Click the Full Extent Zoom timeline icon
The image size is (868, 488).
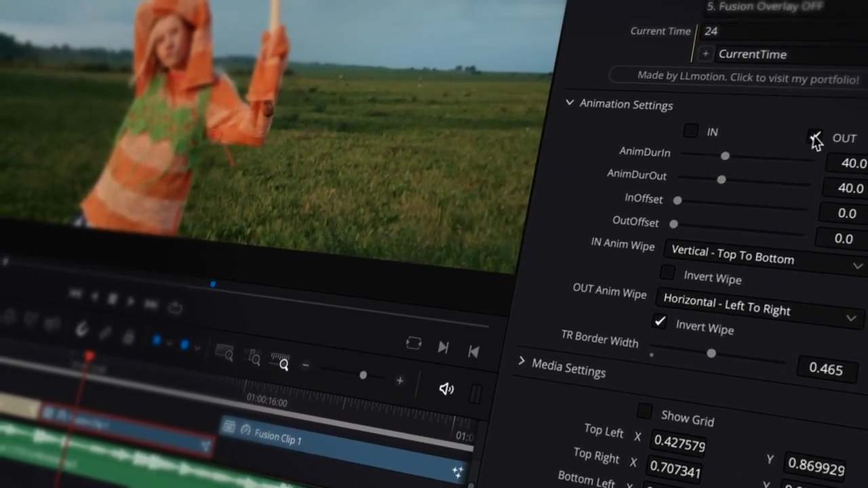click(224, 352)
